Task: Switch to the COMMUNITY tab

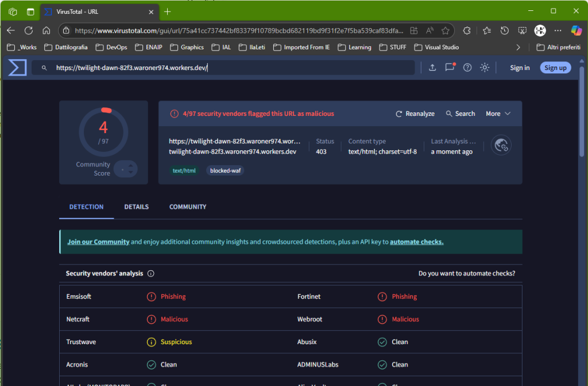Action: 188,207
